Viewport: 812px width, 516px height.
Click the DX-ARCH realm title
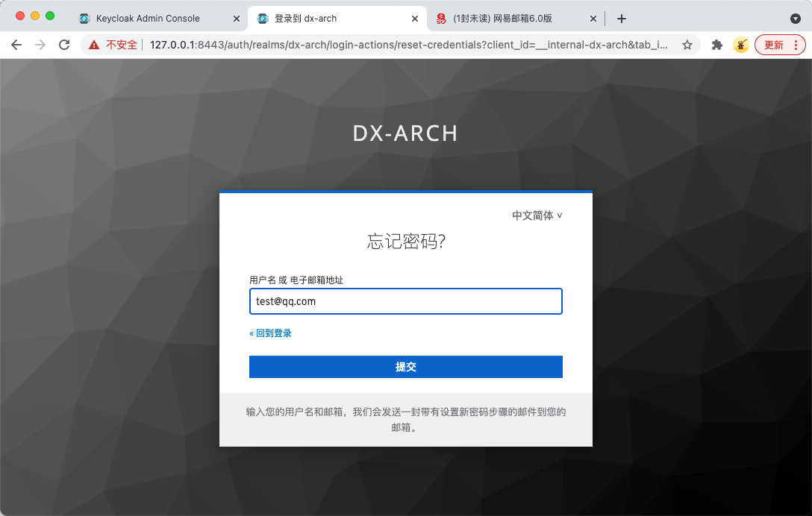pos(405,133)
